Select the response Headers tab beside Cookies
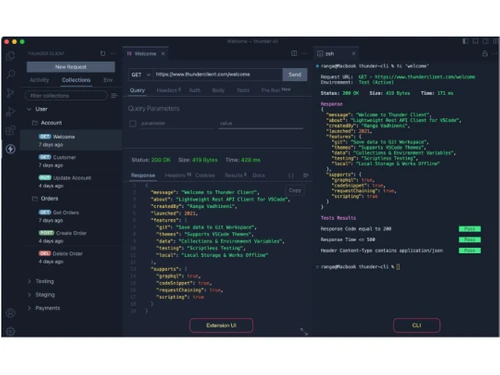 (x=178, y=175)
